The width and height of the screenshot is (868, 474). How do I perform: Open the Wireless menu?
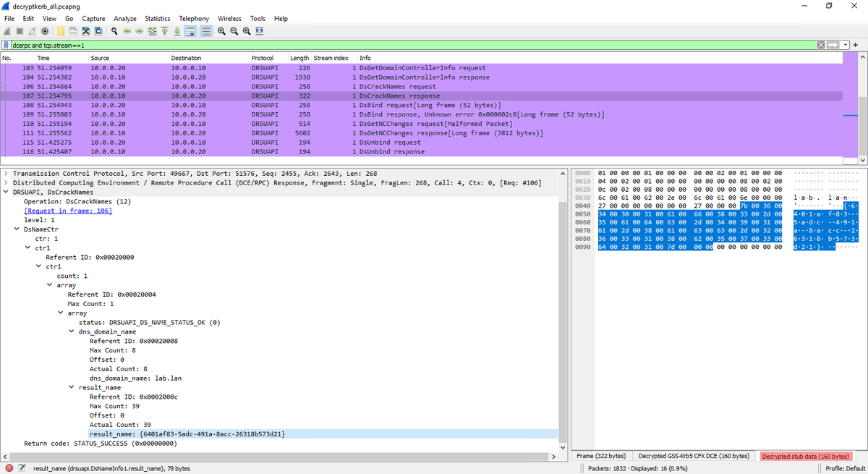point(229,18)
